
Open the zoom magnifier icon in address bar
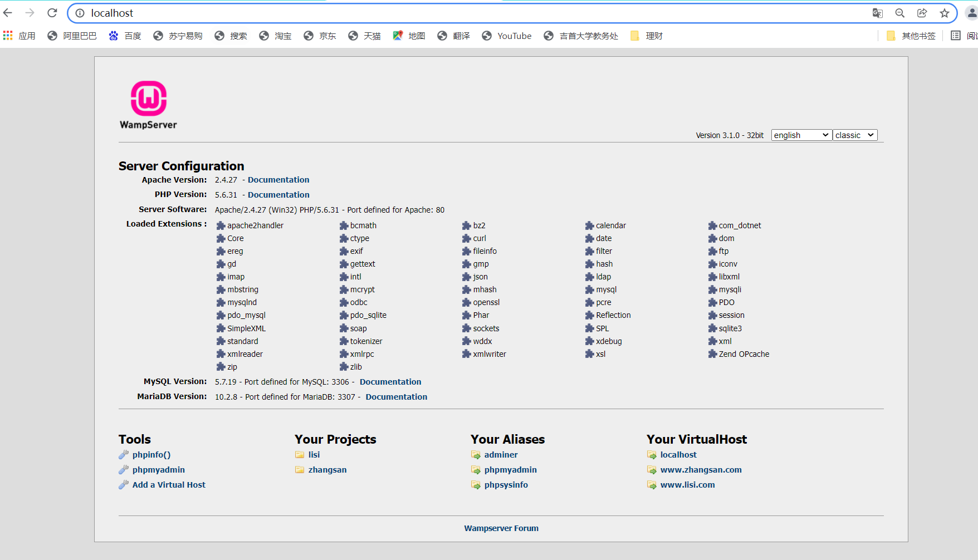[900, 13]
